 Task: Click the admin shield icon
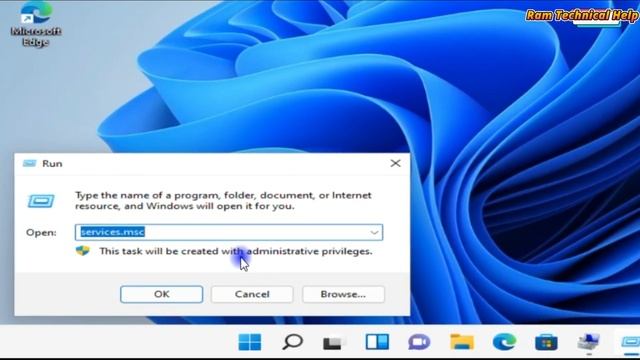point(82,251)
